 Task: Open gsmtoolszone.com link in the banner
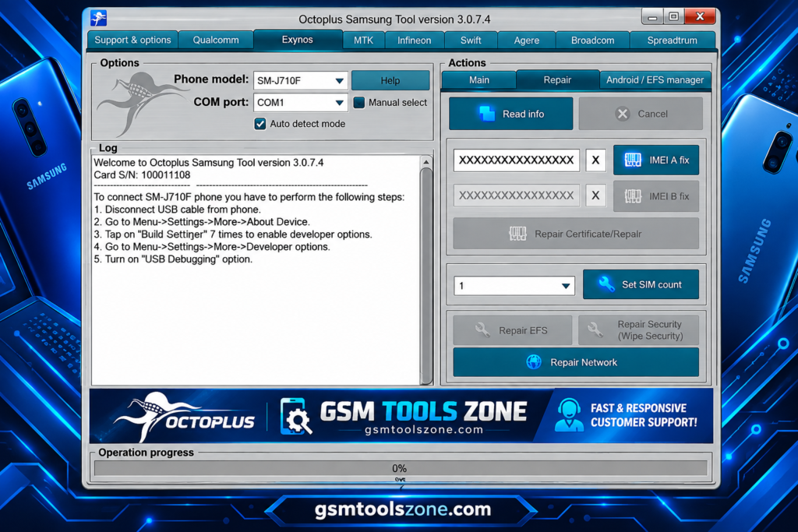coord(424,430)
